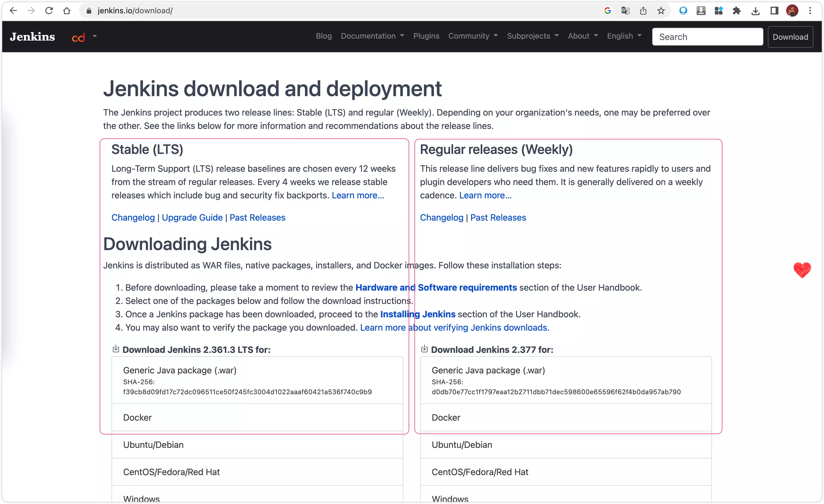Open the Upgrade Guide link
The width and height of the screenshot is (824, 504).
click(192, 218)
